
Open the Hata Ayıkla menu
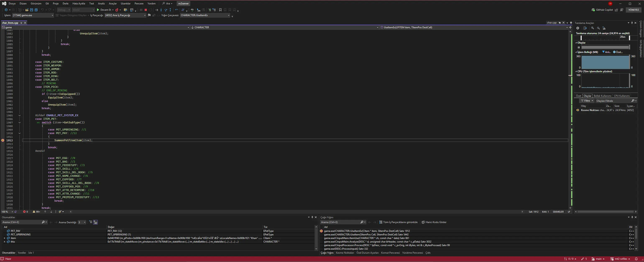79,4
